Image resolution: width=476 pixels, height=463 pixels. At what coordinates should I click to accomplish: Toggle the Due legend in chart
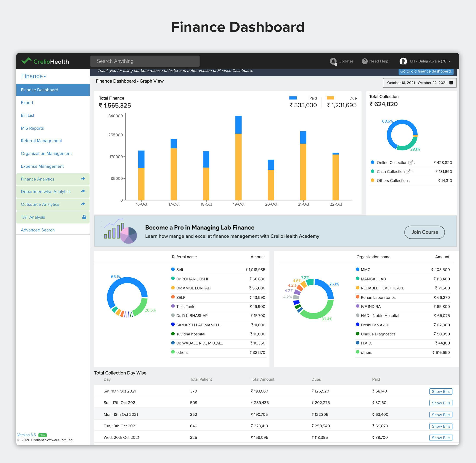point(330,98)
